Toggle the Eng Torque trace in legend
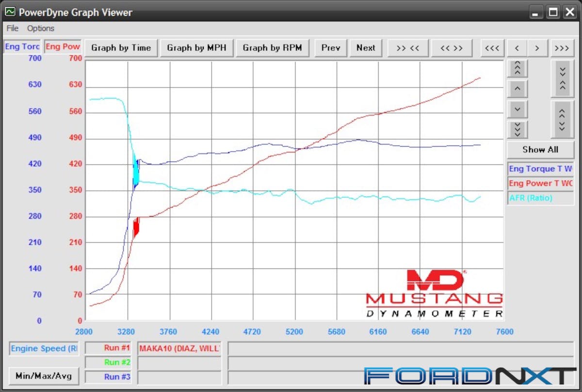The image size is (582, 392). tap(540, 169)
